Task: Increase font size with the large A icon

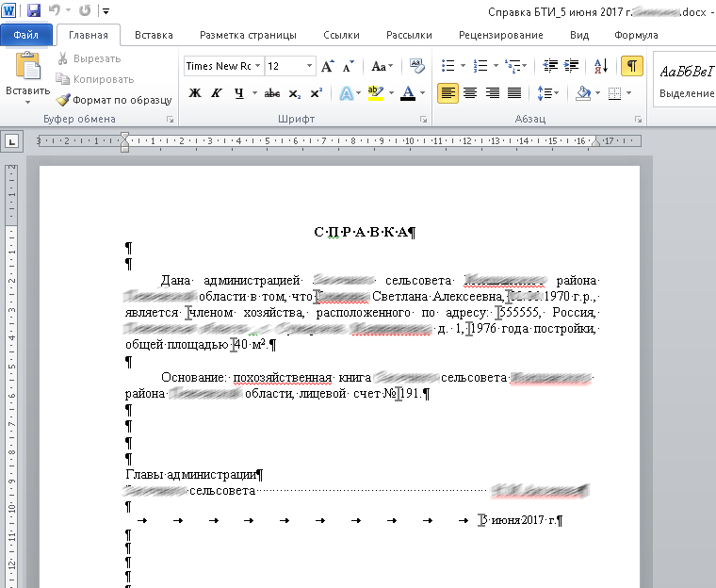Action: tap(328, 66)
